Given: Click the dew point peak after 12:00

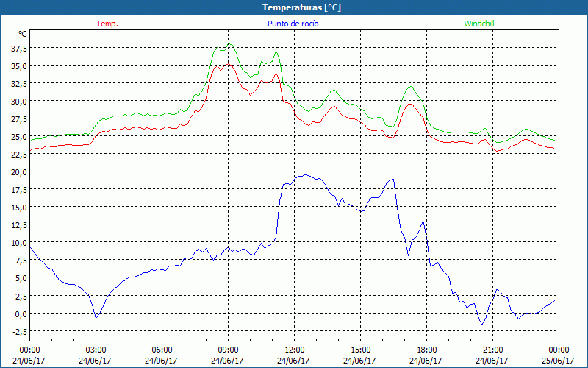Looking at the screenshot, I should point(306,174).
